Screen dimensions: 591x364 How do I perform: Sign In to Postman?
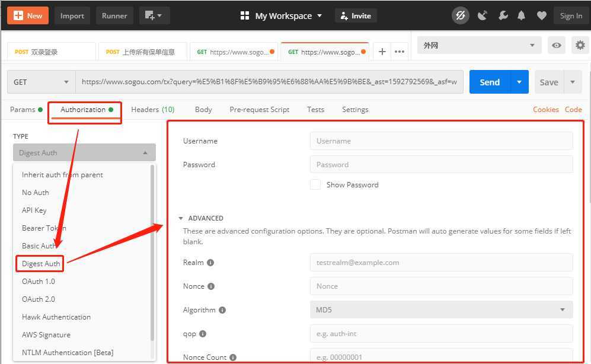coord(571,16)
